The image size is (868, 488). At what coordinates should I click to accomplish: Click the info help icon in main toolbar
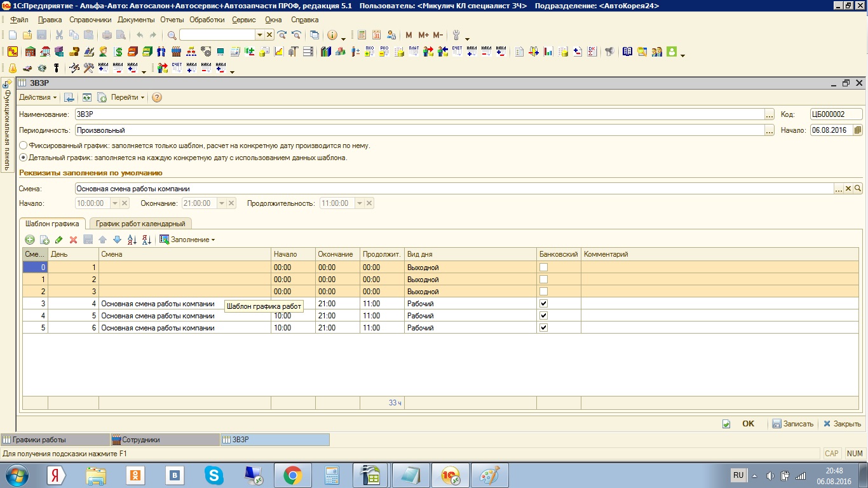[332, 35]
